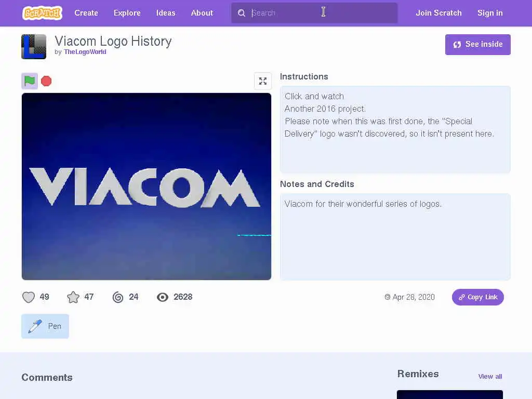Click the Copy Link button

(x=478, y=297)
